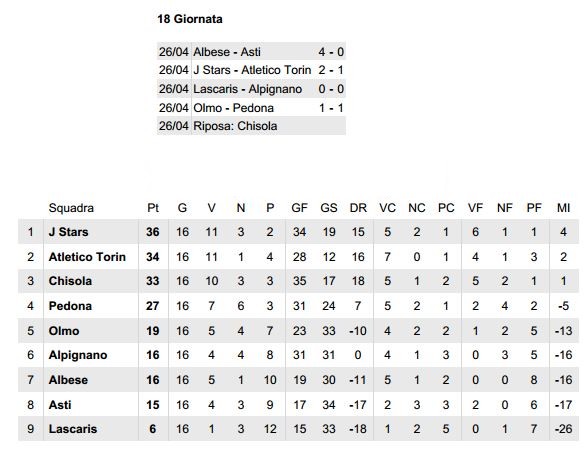The height and width of the screenshot is (458, 588).
Task: Click the Riposa: Chisola row
Action: 251,126
